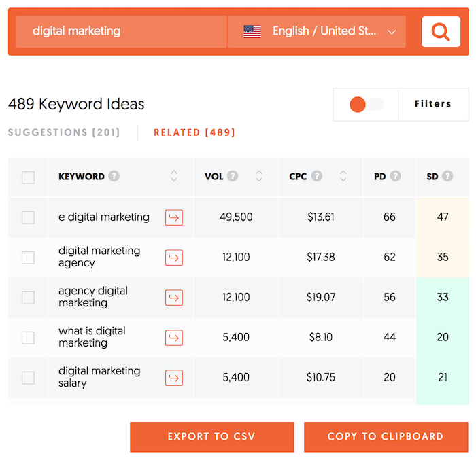The height and width of the screenshot is (460, 476).
Task: Open the English / United States language dropdown
Action: tap(317, 32)
